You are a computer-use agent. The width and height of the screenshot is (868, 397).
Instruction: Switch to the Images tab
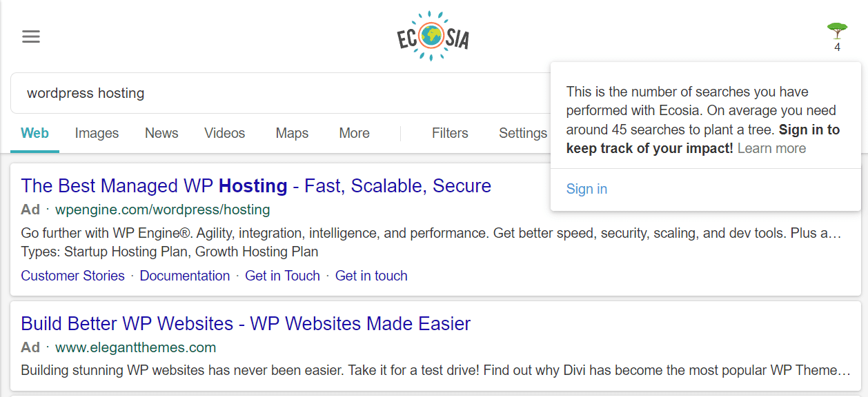pos(97,133)
